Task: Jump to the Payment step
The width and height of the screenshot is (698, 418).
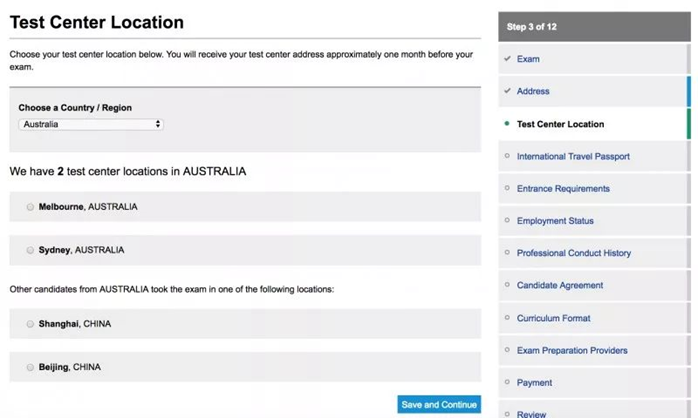Action: click(534, 382)
